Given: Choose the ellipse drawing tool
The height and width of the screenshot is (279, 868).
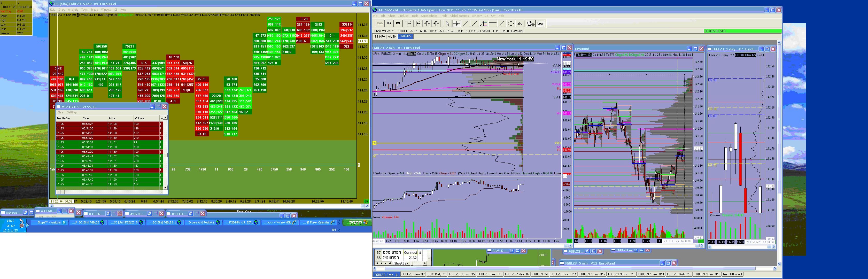Looking at the screenshot, I should pyautogui.click(x=511, y=24).
